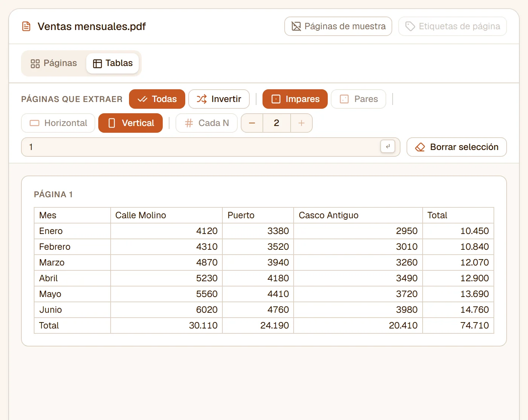Image resolution: width=528 pixels, height=420 pixels.
Task: Click the PÁGINA 1 heading
Action: (53, 194)
